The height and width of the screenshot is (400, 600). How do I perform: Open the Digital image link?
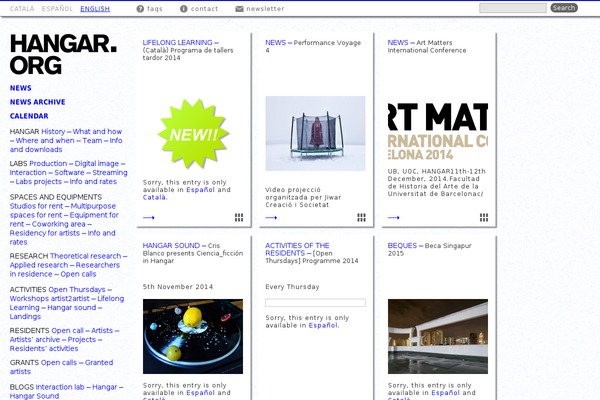click(x=97, y=163)
